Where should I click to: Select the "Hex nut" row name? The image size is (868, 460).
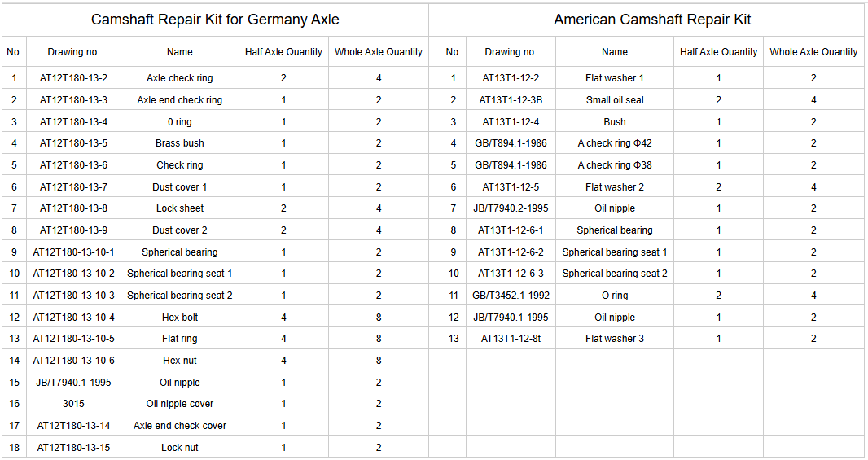tap(179, 361)
